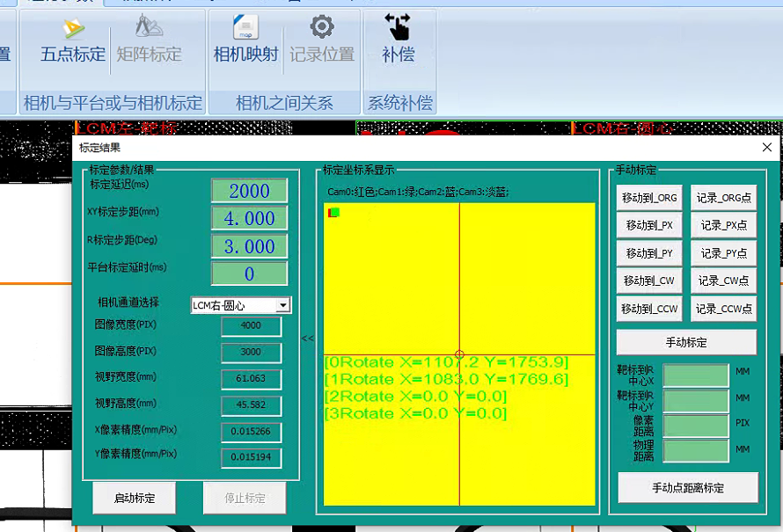Click the 记录位置 gear icon
The width and height of the screenshot is (783, 532).
[322, 28]
